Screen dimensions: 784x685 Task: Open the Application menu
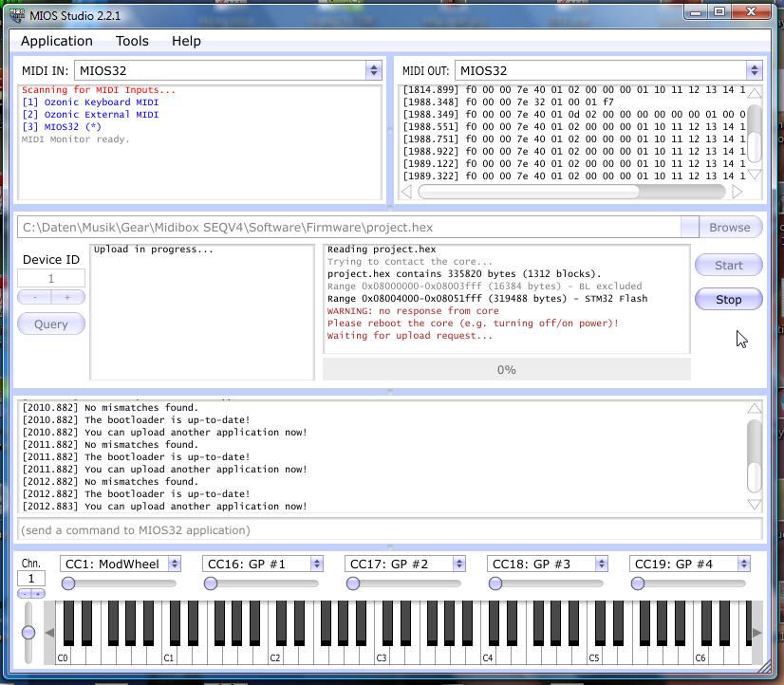(x=57, y=41)
